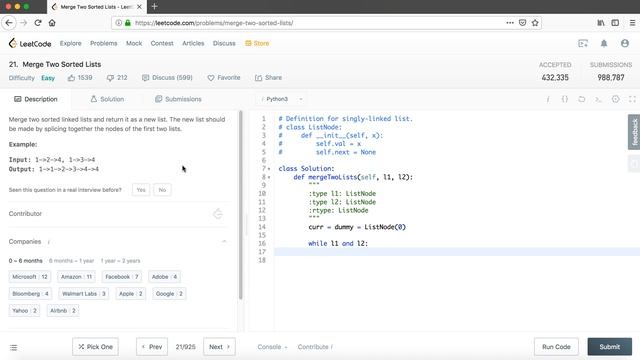The image size is (640, 360).
Task: Click the browser back arrow
Action: [x=9, y=23]
